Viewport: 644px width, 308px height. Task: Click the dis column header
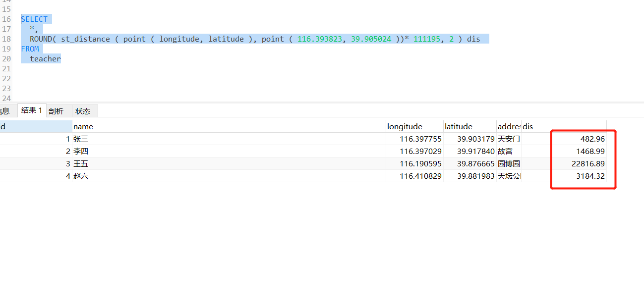528,127
